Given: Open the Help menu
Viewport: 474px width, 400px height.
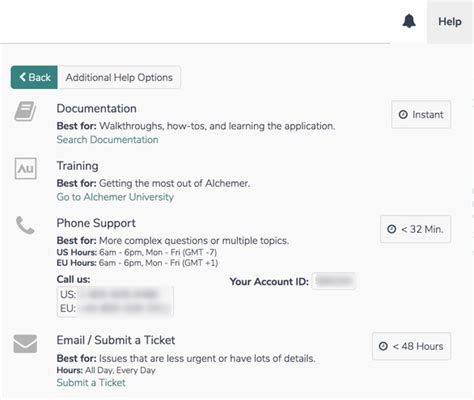Looking at the screenshot, I should (x=450, y=22).
